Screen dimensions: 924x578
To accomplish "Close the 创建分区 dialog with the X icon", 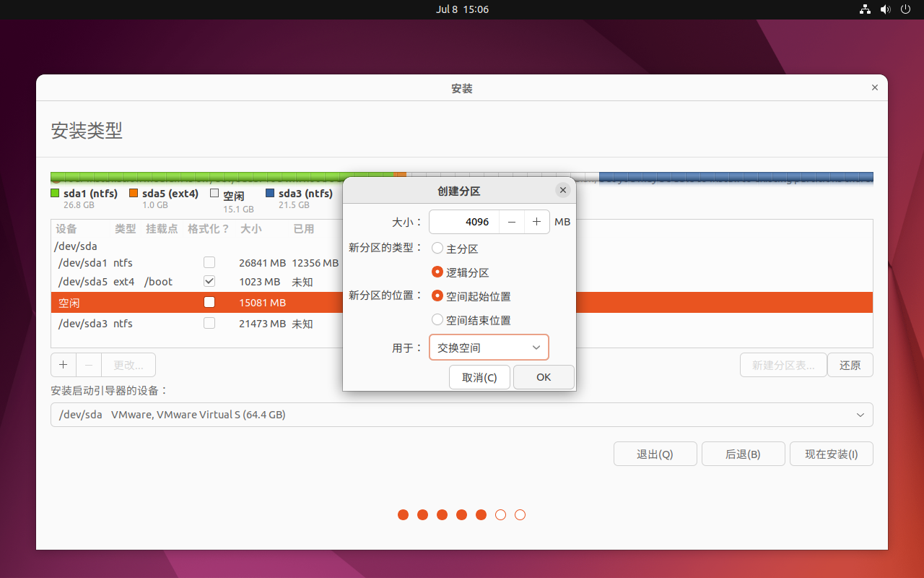I will [x=563, y=191].
